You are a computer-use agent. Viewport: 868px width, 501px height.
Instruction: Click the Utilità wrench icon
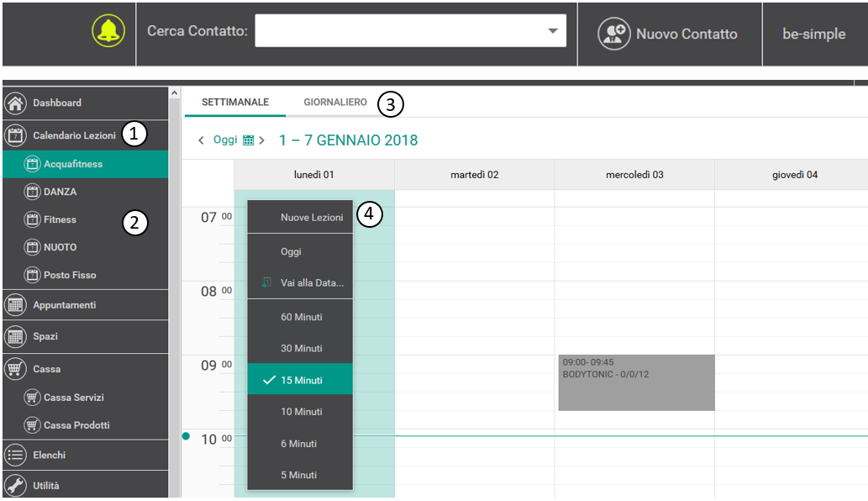click(15, 486)
